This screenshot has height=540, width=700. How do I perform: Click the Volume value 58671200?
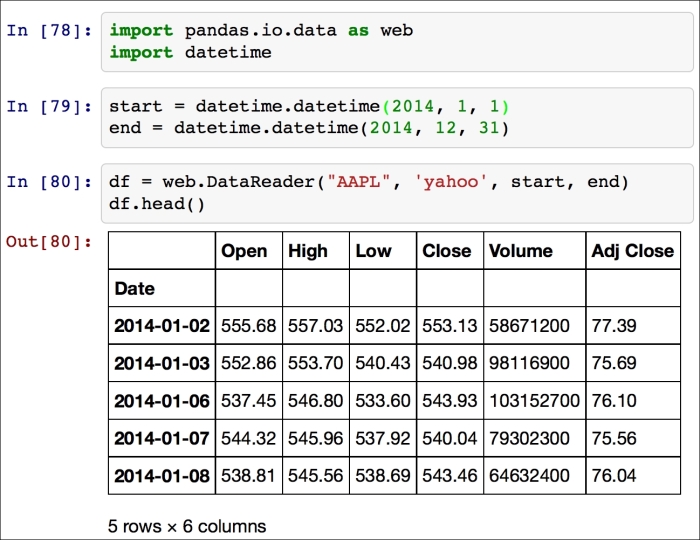529,326
